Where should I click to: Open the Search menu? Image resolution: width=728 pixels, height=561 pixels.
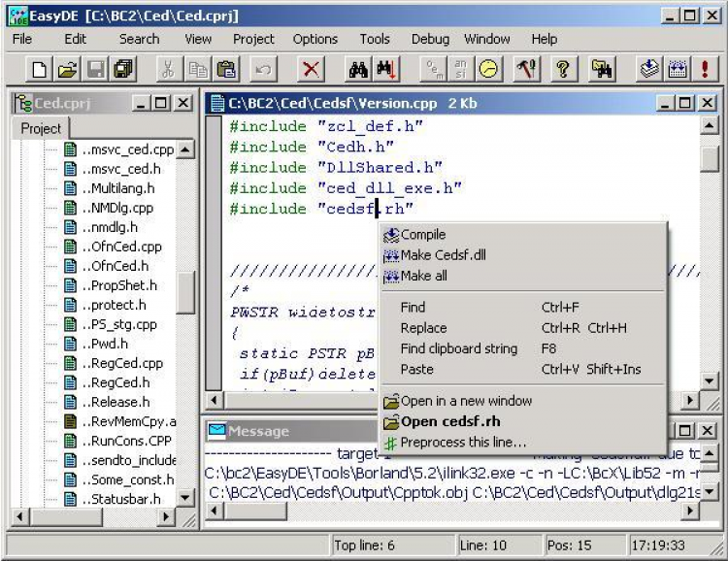coord(139,39)
